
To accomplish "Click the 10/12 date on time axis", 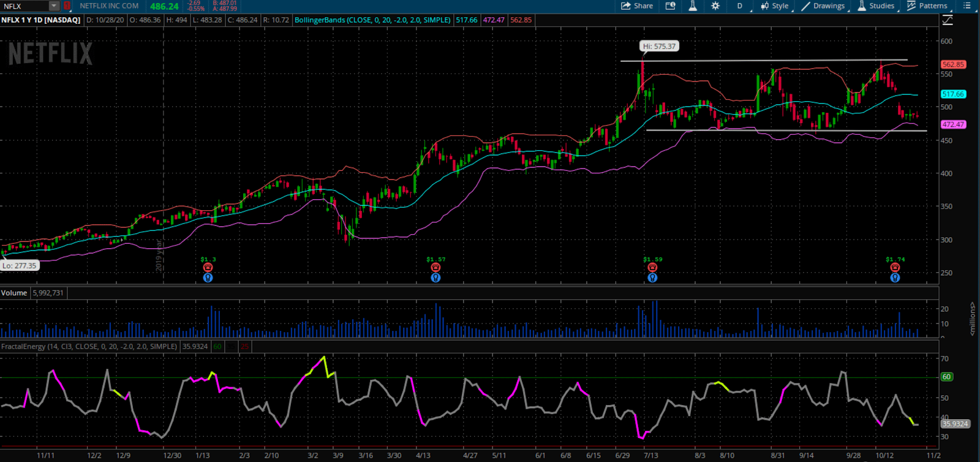I will tap(884, 456).
